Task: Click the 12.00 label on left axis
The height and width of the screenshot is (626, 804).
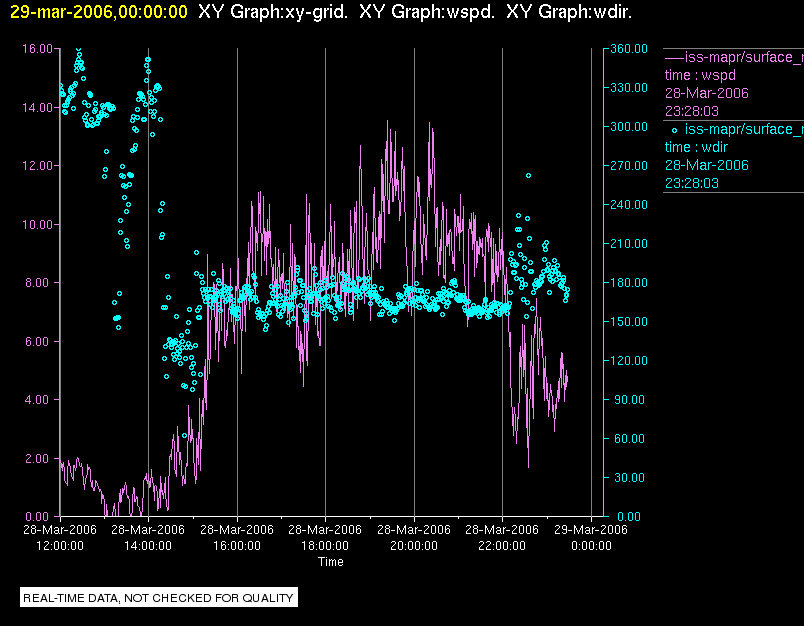Action: point(37,166)
